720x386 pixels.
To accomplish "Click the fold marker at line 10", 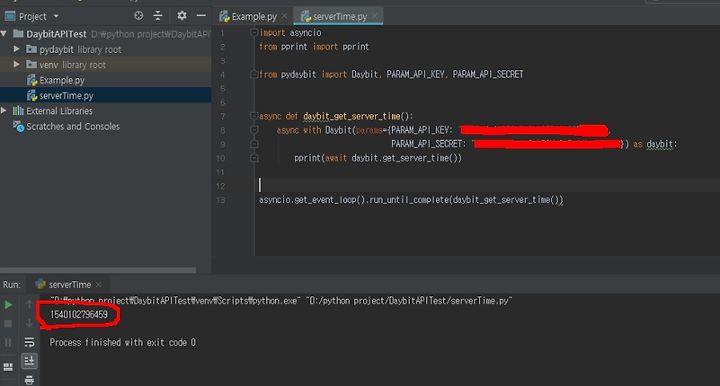I will click(254, 158).
